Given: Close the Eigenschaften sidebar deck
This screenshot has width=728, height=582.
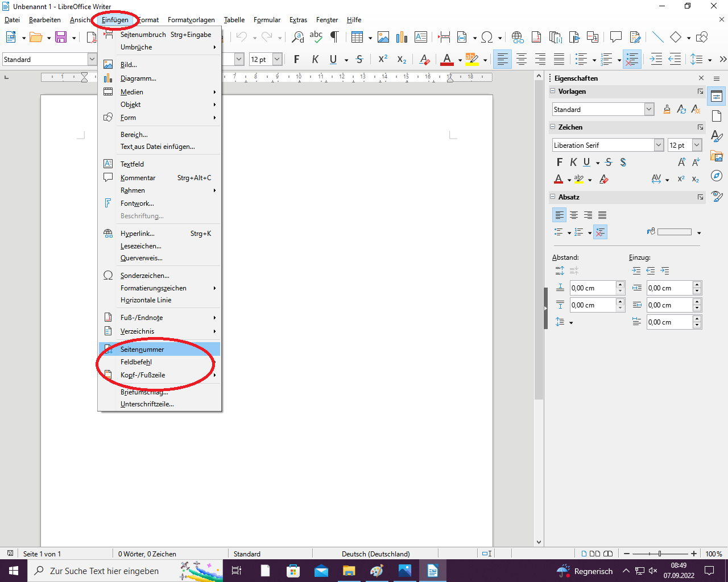Looking at the screenshot, I should click(x=701, y=78).
